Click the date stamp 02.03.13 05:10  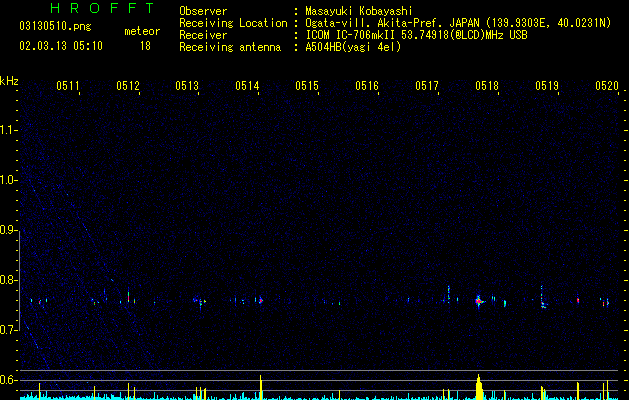(61, 46)
